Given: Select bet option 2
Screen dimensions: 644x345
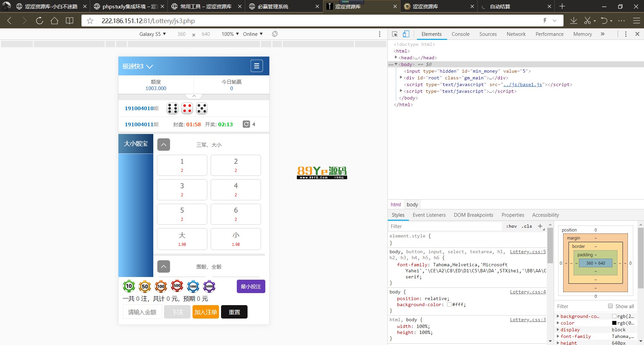Looking at the screenshot, I should [x=236, y=165].
